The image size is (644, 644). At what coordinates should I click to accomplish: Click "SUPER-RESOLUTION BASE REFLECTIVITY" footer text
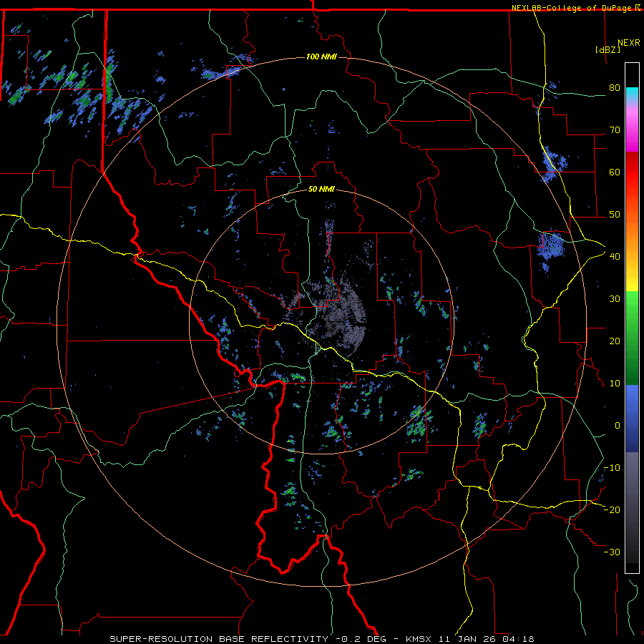(219, 639)
